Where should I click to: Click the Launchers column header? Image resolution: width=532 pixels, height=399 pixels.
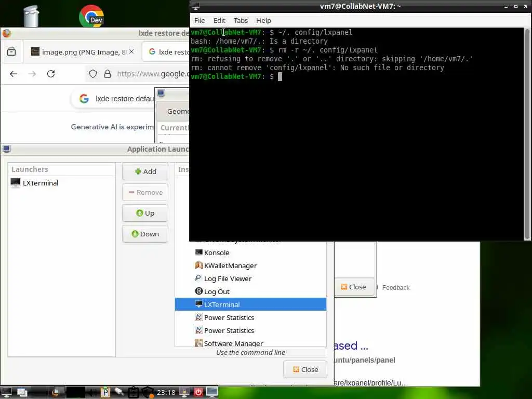62,169
